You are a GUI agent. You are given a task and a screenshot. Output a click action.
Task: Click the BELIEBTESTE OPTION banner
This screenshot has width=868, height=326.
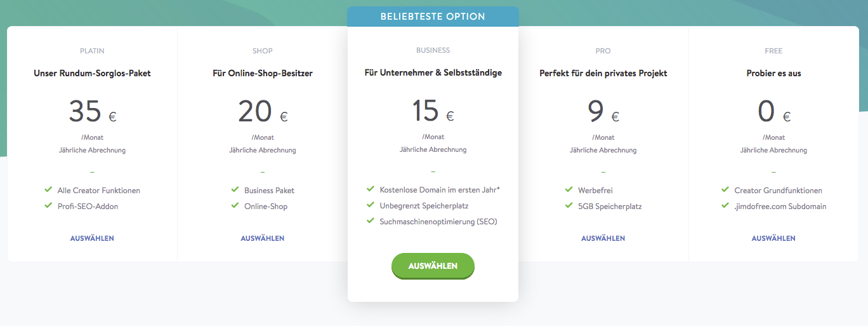(x=433, y=17)
